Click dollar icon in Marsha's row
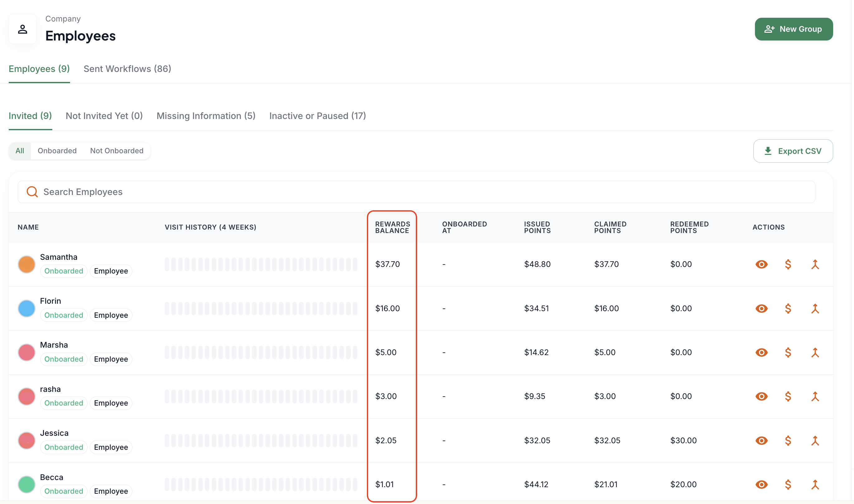This screenshot has width=854, height=504. [x=788, y=352]
